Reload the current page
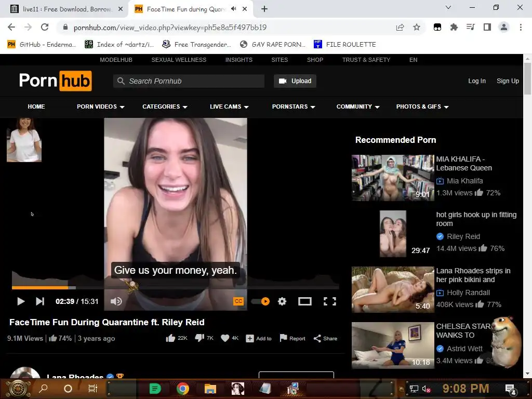 point(45,27)
